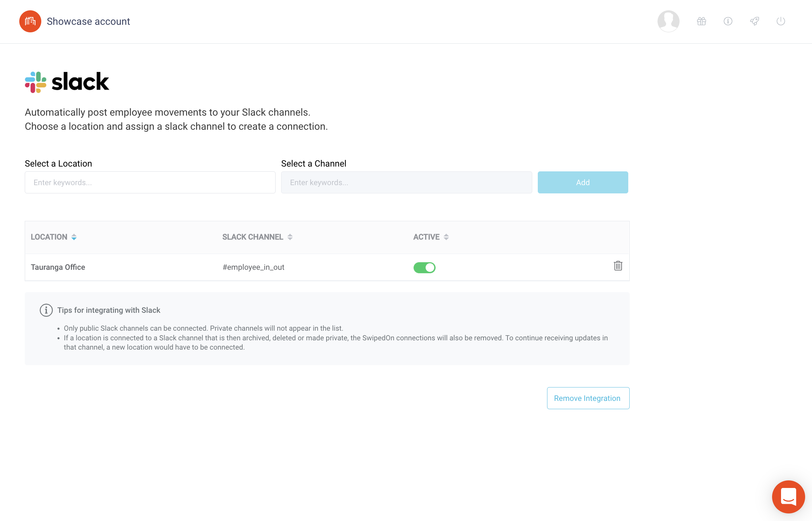Focus the Select a Location field
The height and width of the screenshot is (521, 812).
[150, 182]
